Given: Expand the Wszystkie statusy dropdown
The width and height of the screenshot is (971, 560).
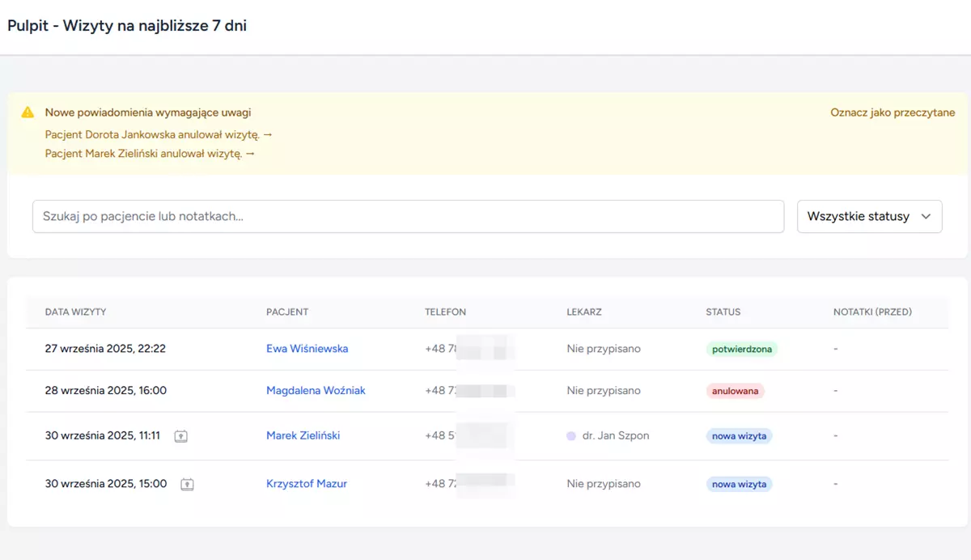Looking at the screenshot, I should [869, 217].
